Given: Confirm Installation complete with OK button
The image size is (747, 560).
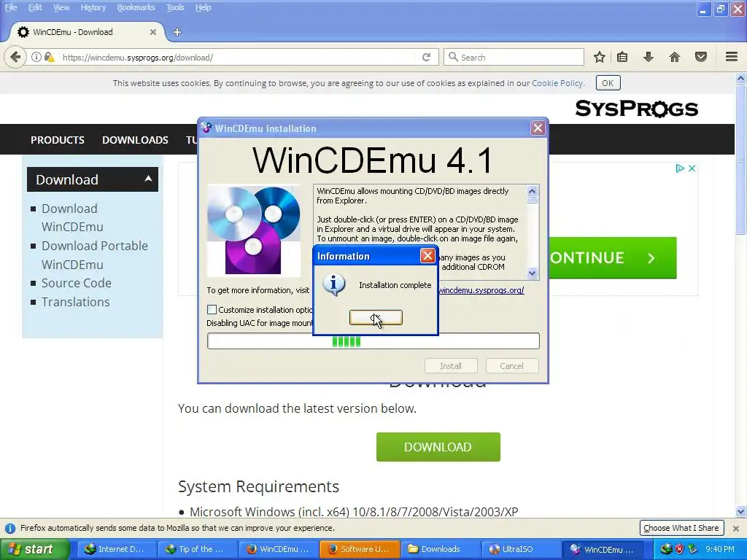Looking at the screenshot, I should 376,318.
